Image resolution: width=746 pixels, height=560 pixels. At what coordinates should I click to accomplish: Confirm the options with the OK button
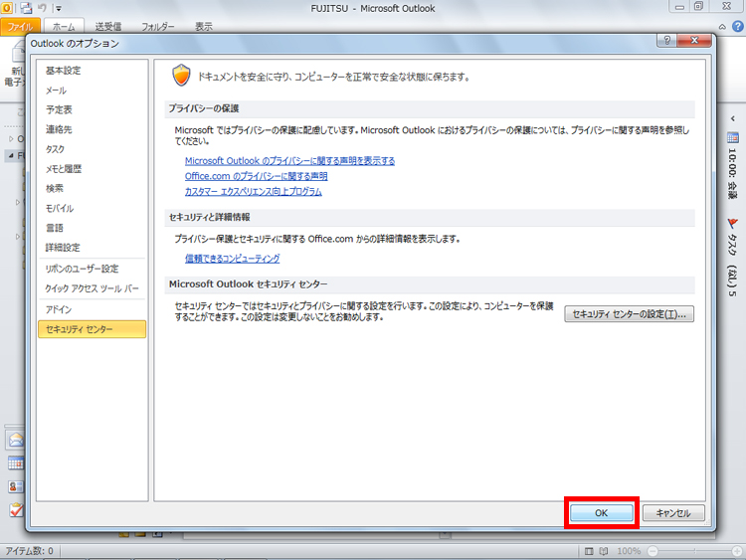pyautogui.click(x=602, y=513)
